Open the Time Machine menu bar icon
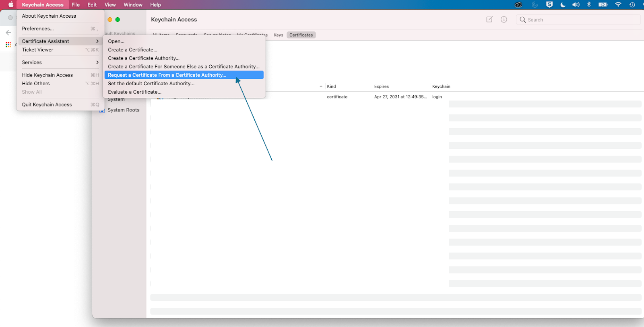Screen dimensions: 644x327 click(x=632, y=5)
